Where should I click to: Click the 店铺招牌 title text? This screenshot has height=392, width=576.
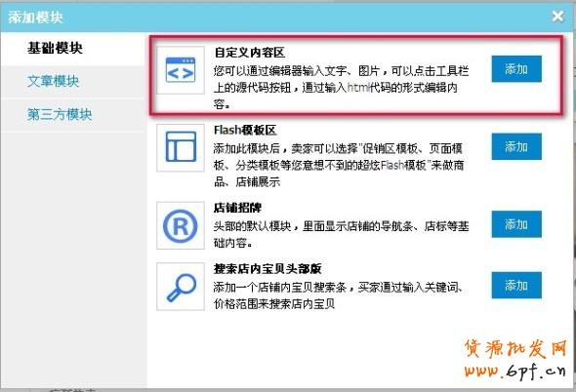[x=237, y=208]
